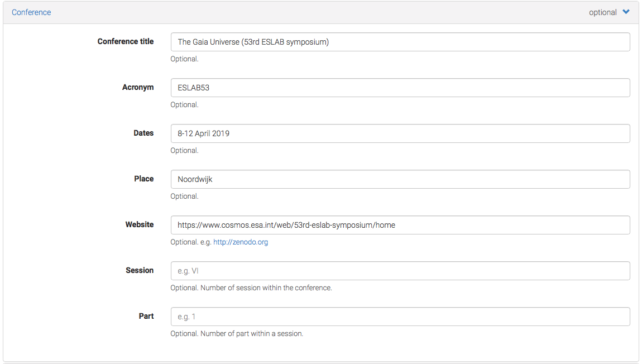Click the Place field containing Noordwijk

[400, 179]
